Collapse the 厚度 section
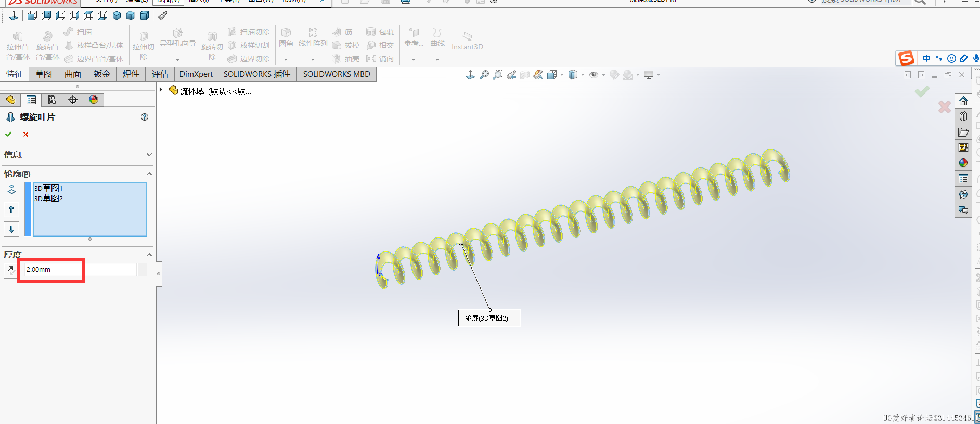Screen dimensions: 980x424 149,255
